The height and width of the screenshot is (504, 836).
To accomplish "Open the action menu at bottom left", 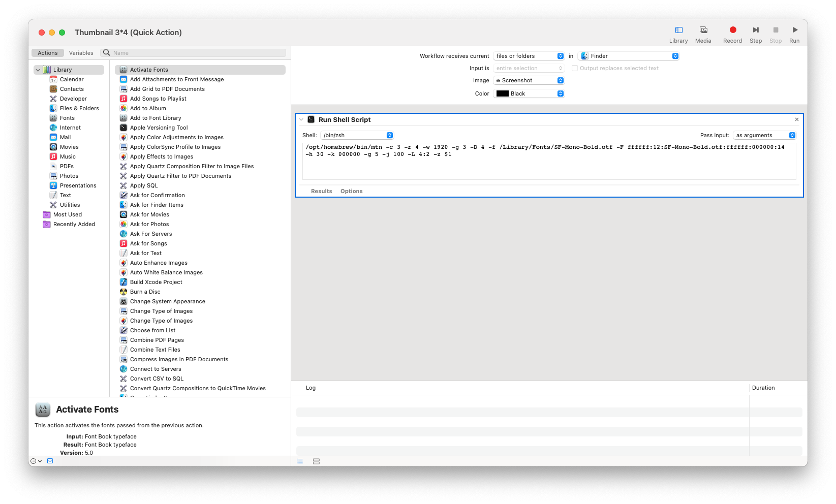I will tap(36, 461).
